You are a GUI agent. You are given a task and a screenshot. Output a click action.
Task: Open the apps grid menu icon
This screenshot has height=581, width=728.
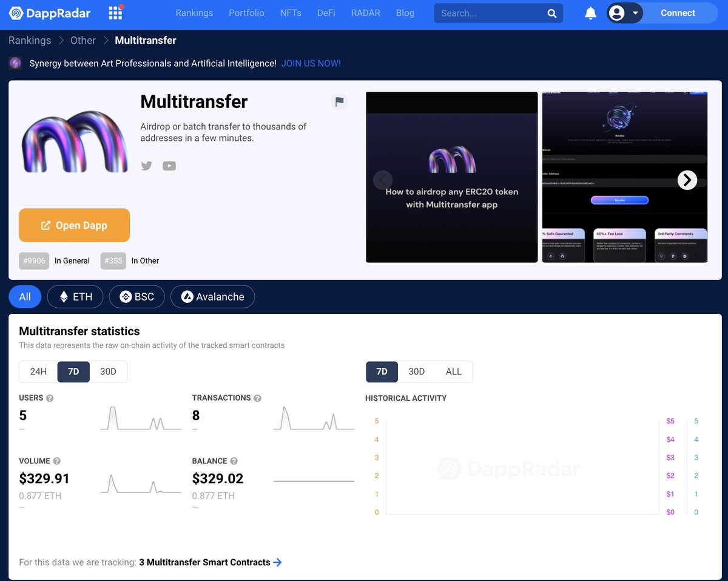115,13
